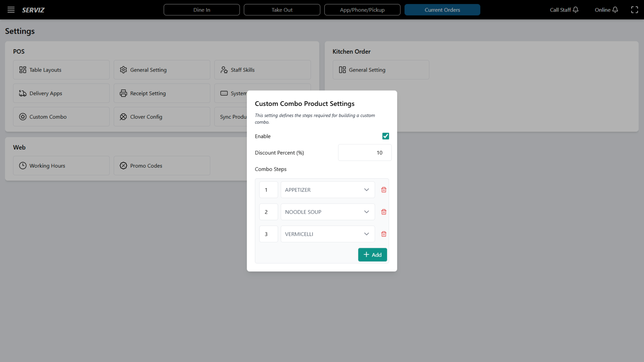Viewport: 644px width, 362px height.
Task: Switch to the Dine In tab
Action: coord(202,10)
